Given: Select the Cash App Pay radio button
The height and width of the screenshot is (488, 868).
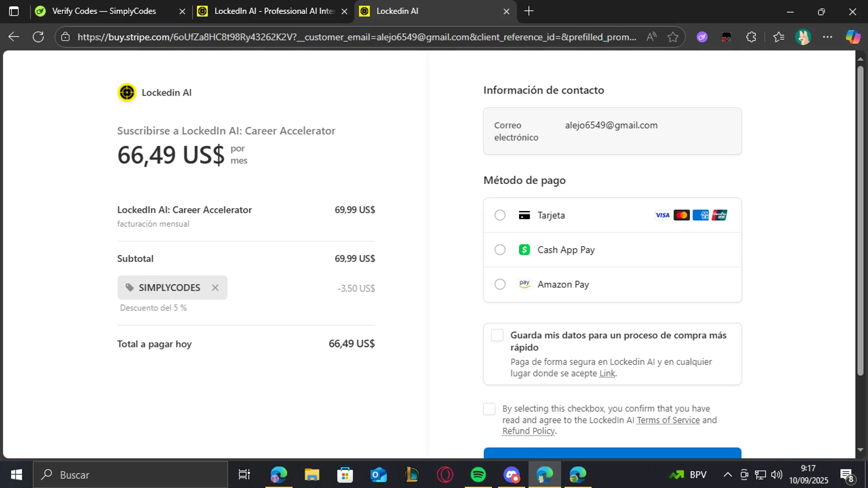Looking at the screenshot, I should coord(500,250).
